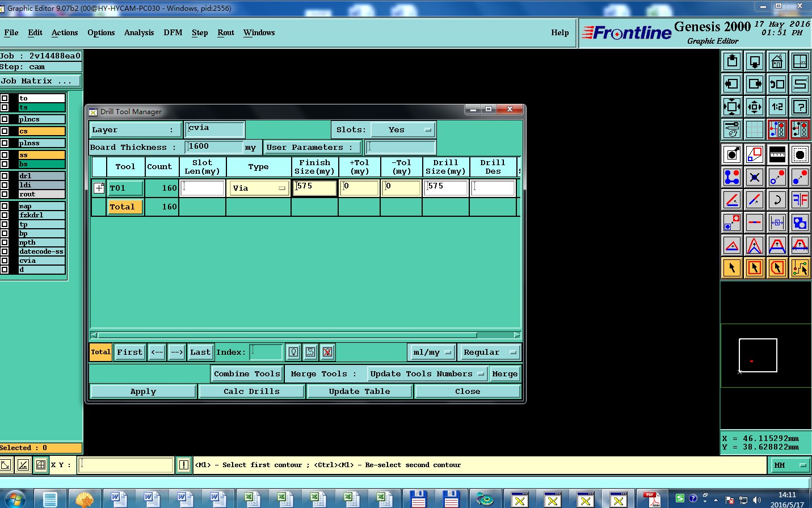Open the Actions menu
Viewport: 812px width, 508px height.
[x=65, y=32]
